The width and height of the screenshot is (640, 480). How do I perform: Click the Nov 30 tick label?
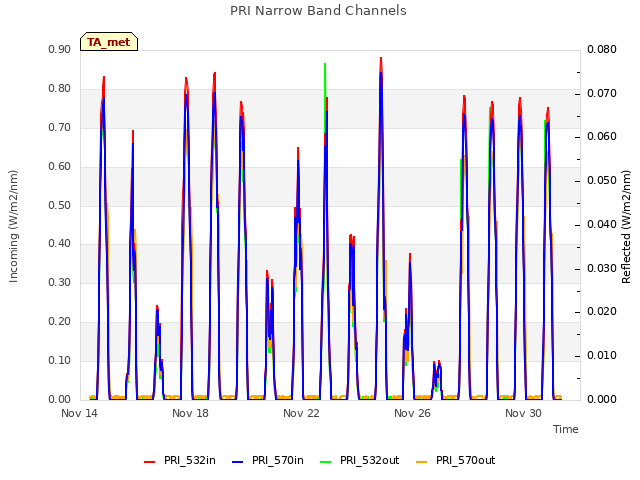pos(523,413)
